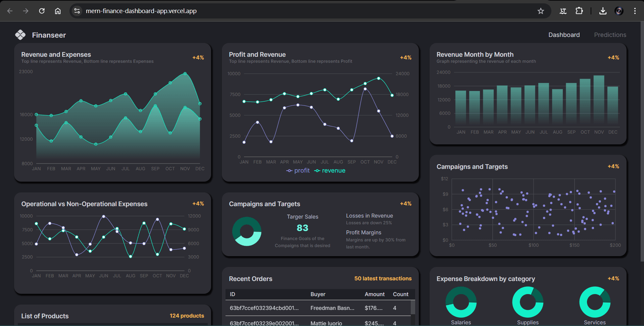Open the browser home page icon
This screenshot has width=644, height=326.
58,11
